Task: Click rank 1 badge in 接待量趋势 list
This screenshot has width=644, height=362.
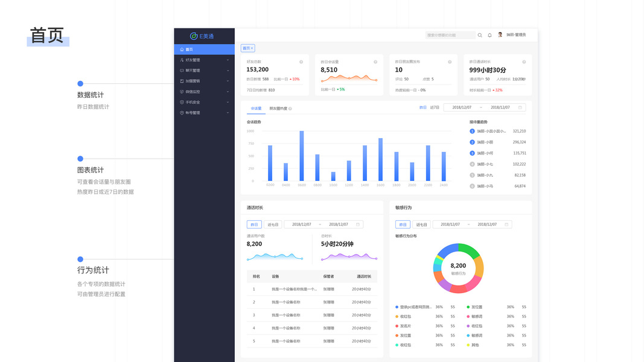Action: click(x=472, y=132)
